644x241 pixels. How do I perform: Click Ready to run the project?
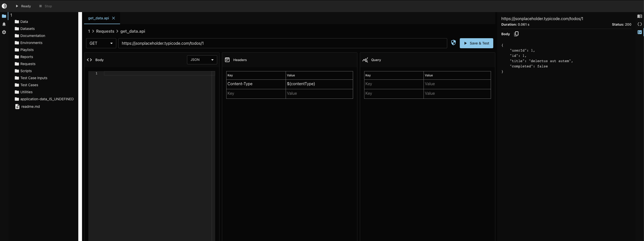tap(23, 6)
